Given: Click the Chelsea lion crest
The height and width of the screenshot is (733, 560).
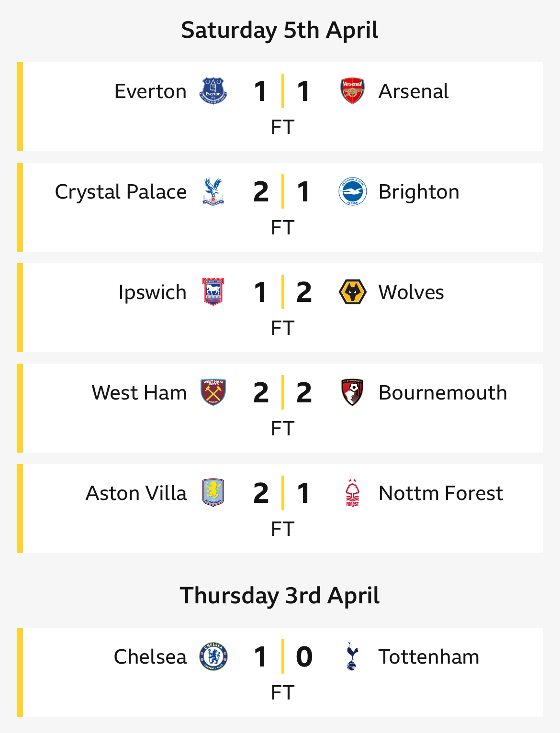Looking at the screenshot, I should tap(213, 656).
